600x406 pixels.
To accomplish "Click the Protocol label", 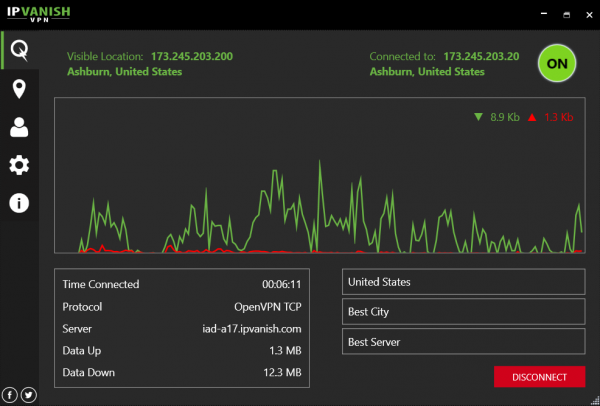I will [82, 307].
